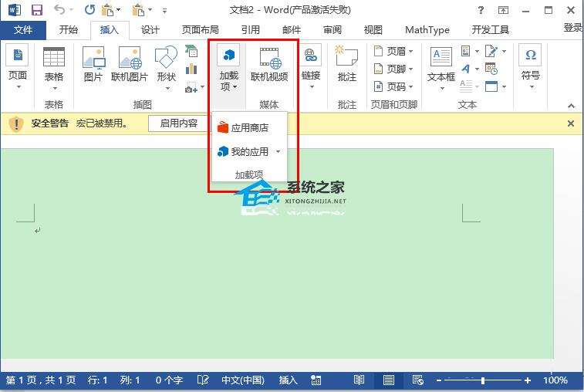The image size is (584, 392).
Task: Click the 形状 (Shapes) icon
Action: [x=166, y=57]
